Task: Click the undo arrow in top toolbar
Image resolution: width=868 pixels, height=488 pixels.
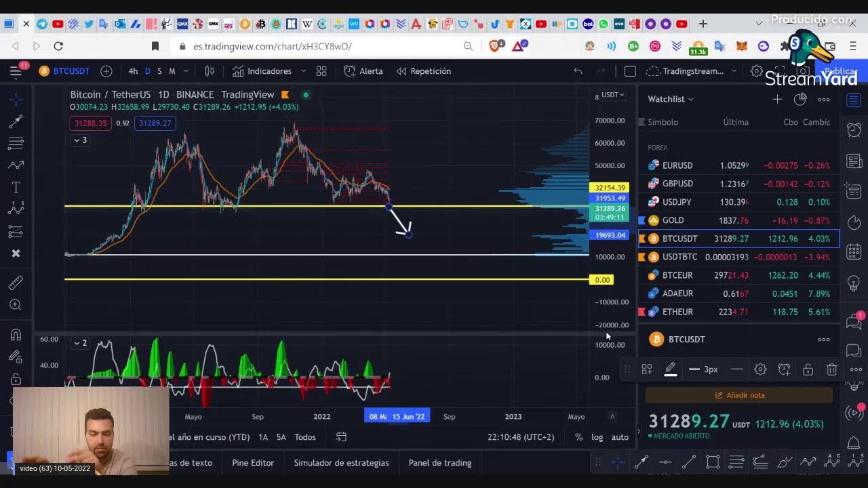Action: point(578,70)
